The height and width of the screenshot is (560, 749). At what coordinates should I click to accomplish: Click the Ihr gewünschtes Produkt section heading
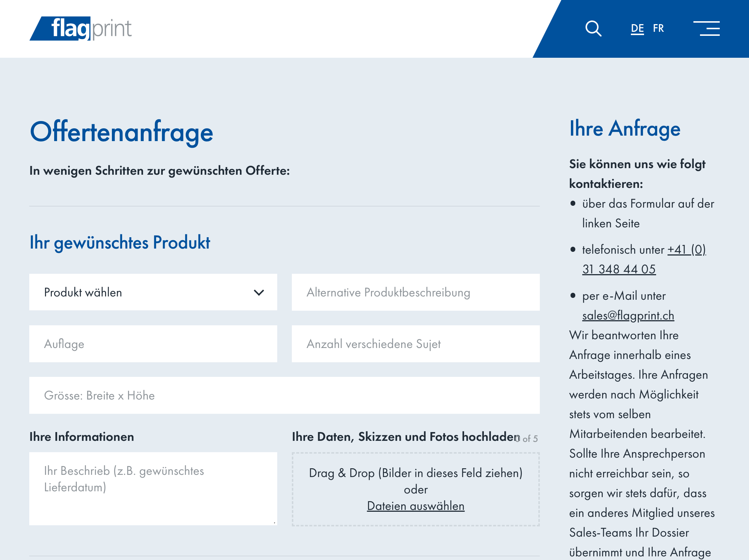120,243
